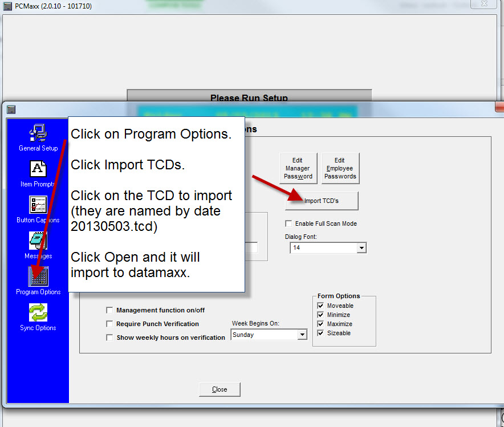Click the Button Captions label
Viewport: 504px width, 427px height.
pyautogui.click(x=38, y=220)
